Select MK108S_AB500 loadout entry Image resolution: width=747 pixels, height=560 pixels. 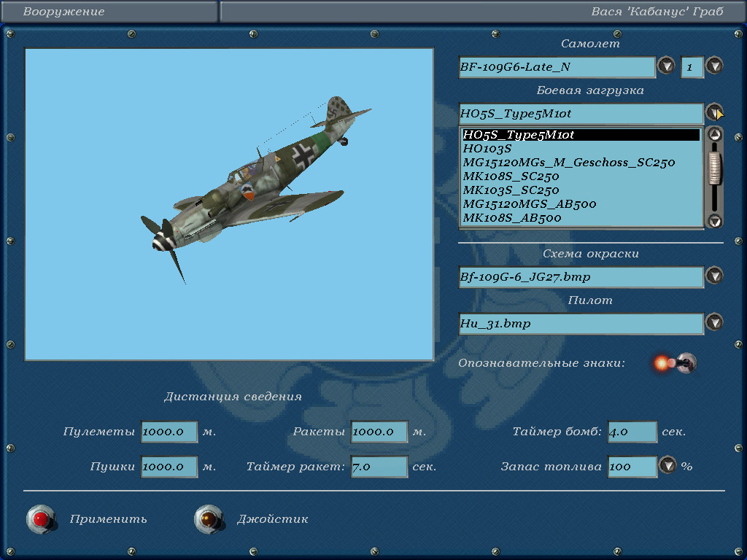(x=581, y=218)
